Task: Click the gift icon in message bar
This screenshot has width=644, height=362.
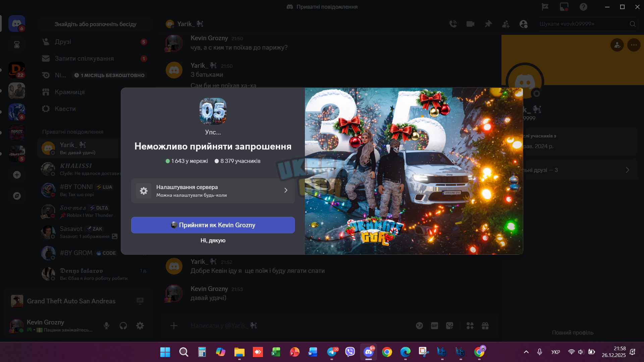Action: [x=485, y=325]
